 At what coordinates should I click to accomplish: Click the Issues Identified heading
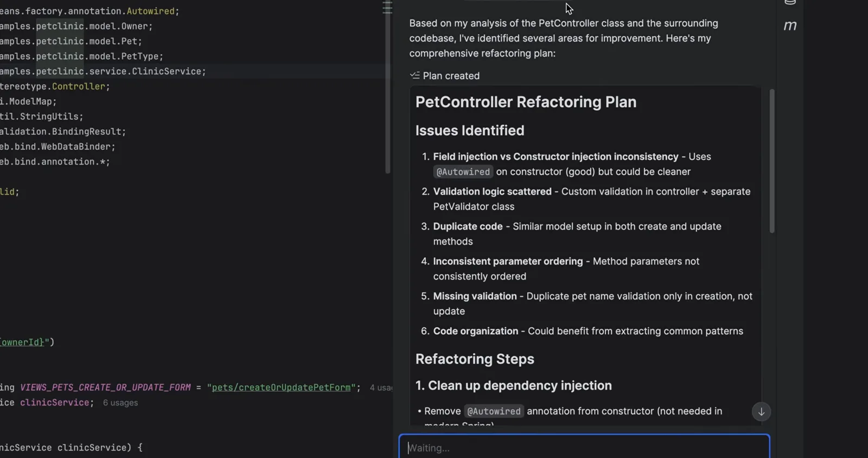470,130
